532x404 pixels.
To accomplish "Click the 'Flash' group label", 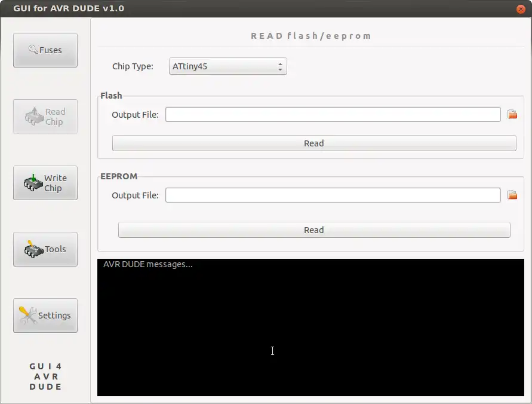I will coord(111,96).
